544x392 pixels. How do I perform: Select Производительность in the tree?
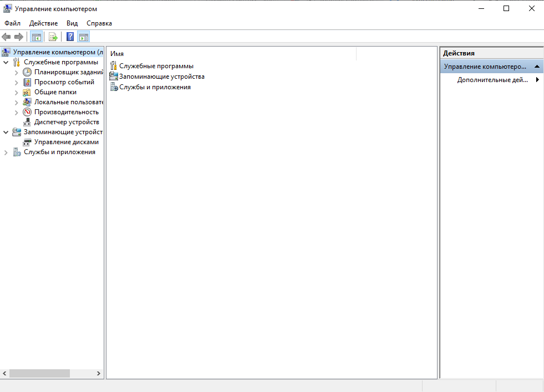coord(66,112)
